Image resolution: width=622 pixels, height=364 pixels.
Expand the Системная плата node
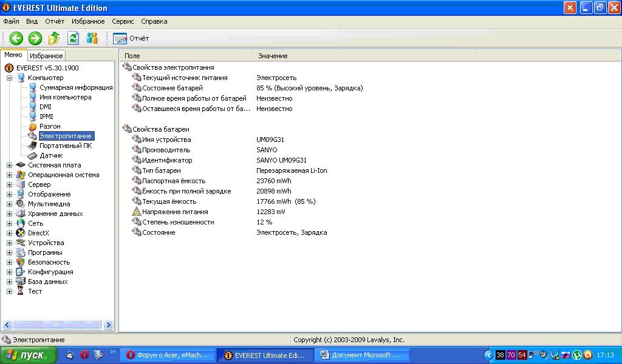click(x=9, y=165)
